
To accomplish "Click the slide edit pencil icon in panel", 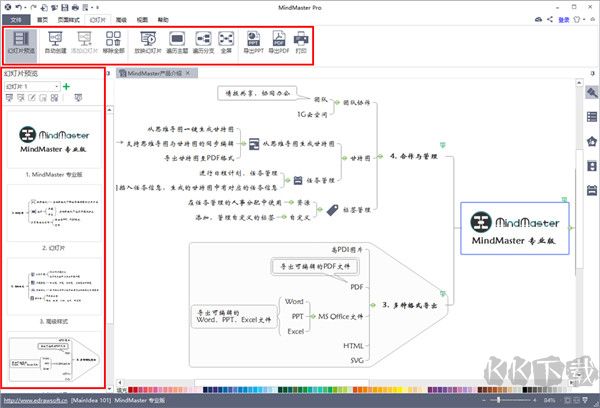I will [x=32, y=98].
